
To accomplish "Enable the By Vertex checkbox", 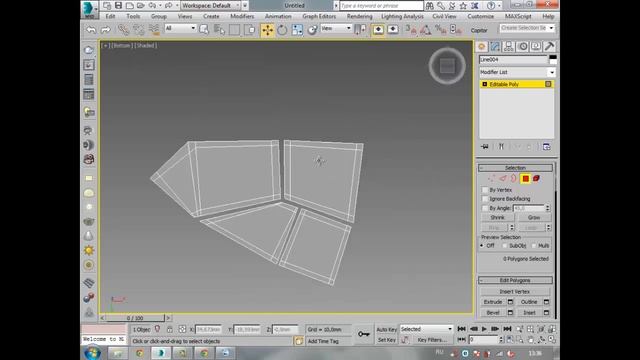I will tap(485, 190).
